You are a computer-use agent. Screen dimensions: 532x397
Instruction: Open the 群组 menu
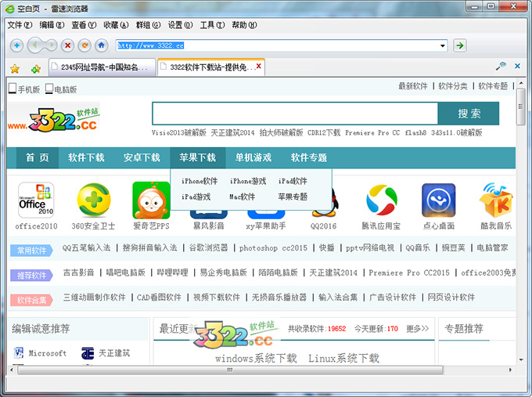tap(149, 25)
